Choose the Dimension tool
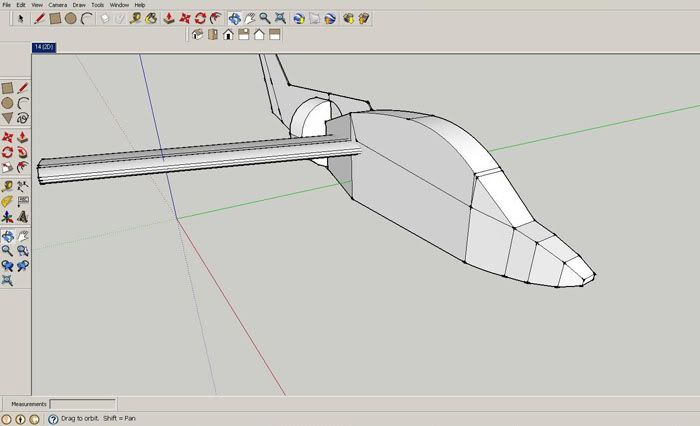 23,186
